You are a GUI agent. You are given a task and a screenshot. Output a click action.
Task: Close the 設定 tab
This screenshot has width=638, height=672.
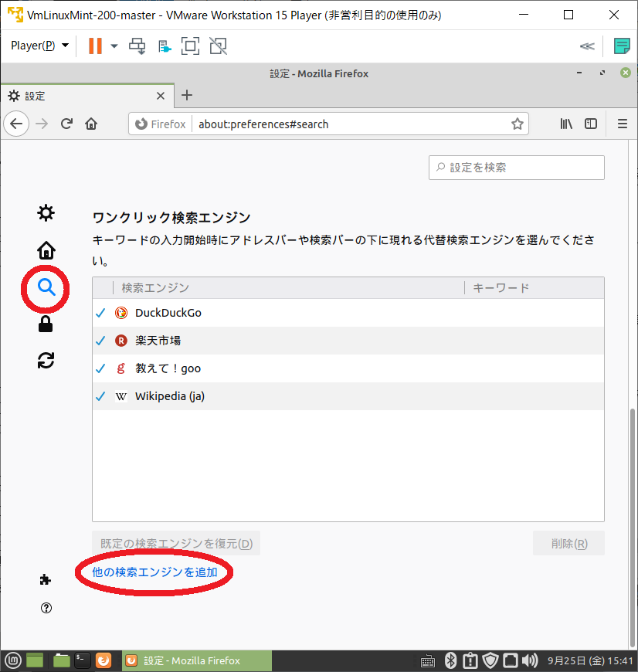click(x=161, y=96)
